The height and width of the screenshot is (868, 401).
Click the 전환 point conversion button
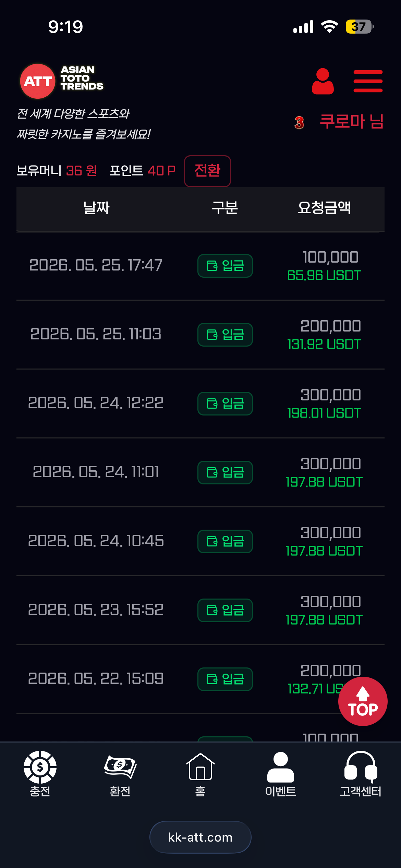click(207, 171)
